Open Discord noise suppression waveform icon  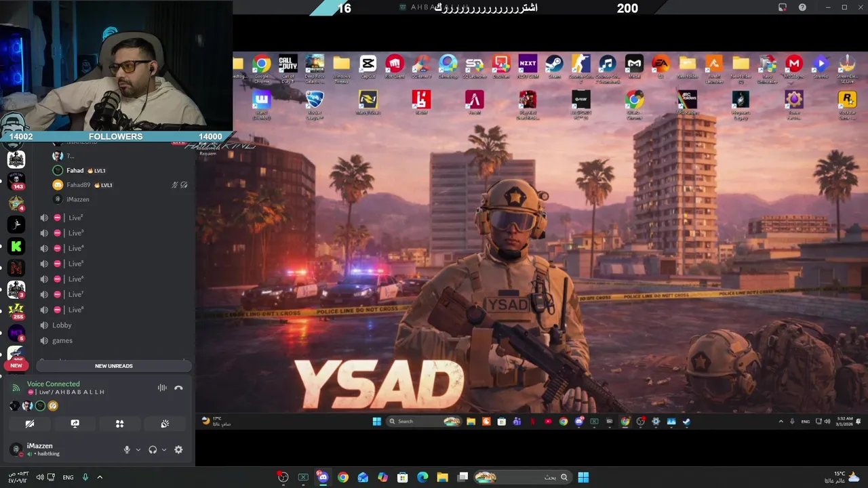[162, 388]
